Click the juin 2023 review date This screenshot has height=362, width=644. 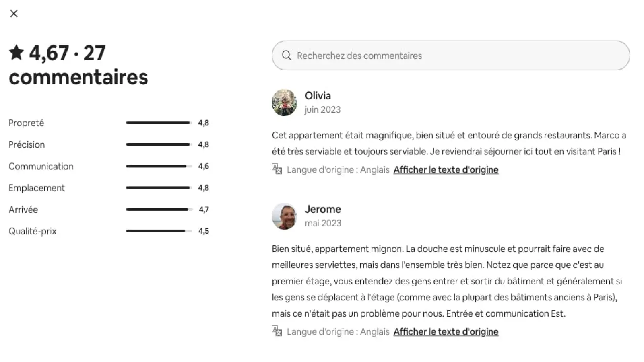322,110
